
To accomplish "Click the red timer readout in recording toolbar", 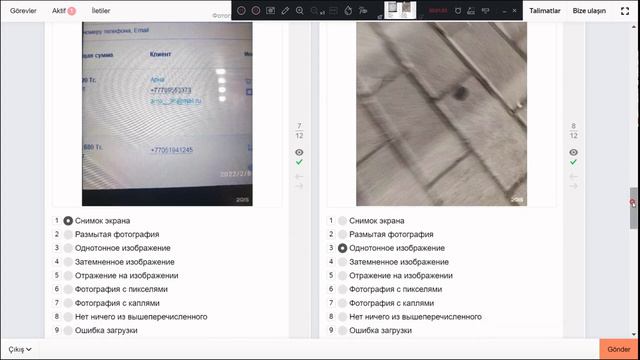I will click(x=438, y=11).
